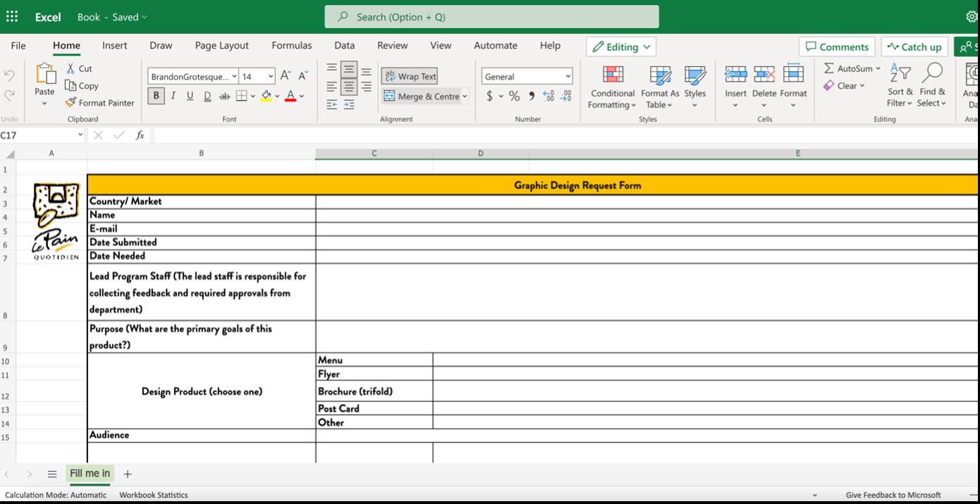980x504 pixels.
Task: Align text right
Action: pos(366,87)
